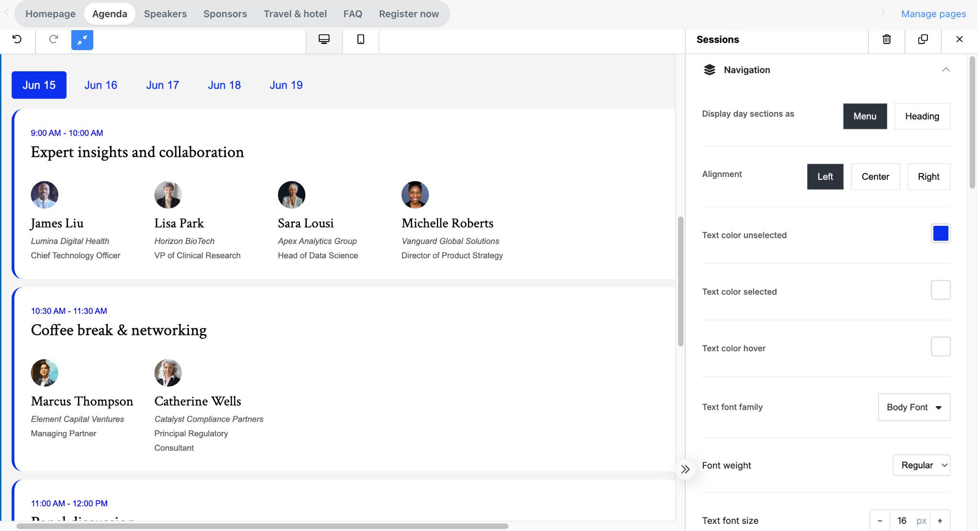Image resolution: width=980 pixels, height=531 pixels.
Task: Click the name Catherine Wells
Action: tap(198, 401)
